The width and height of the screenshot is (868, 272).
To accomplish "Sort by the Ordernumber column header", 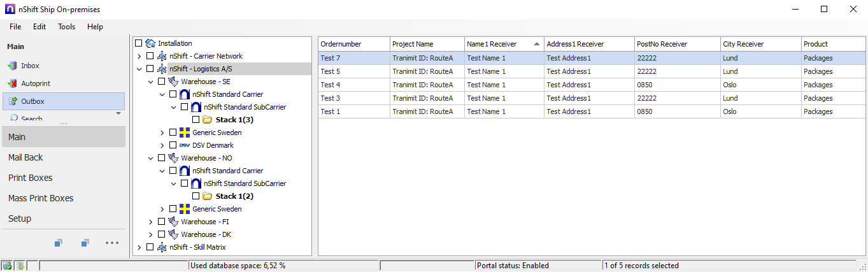I will click(x=353, y=44).
